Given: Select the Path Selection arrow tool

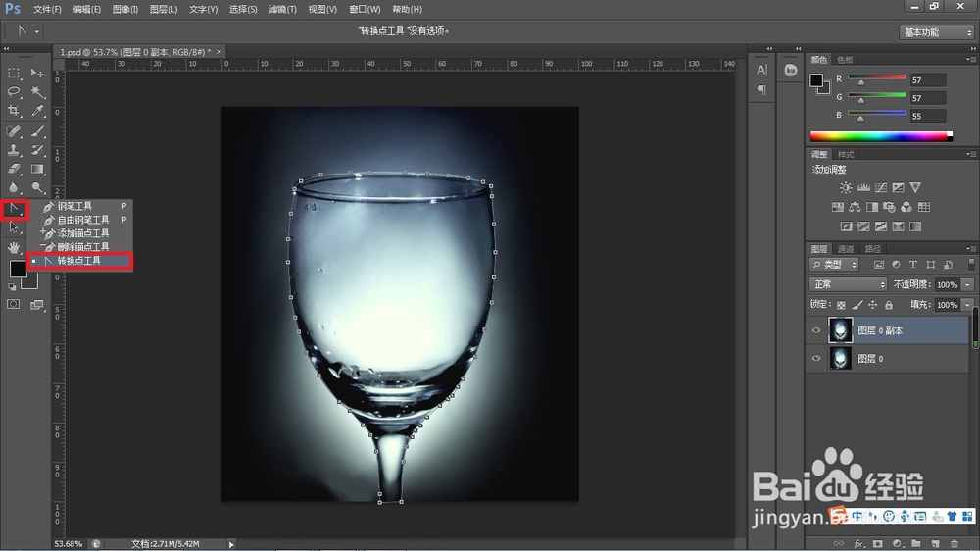Looking at the screenshot, I should [14, 227].
